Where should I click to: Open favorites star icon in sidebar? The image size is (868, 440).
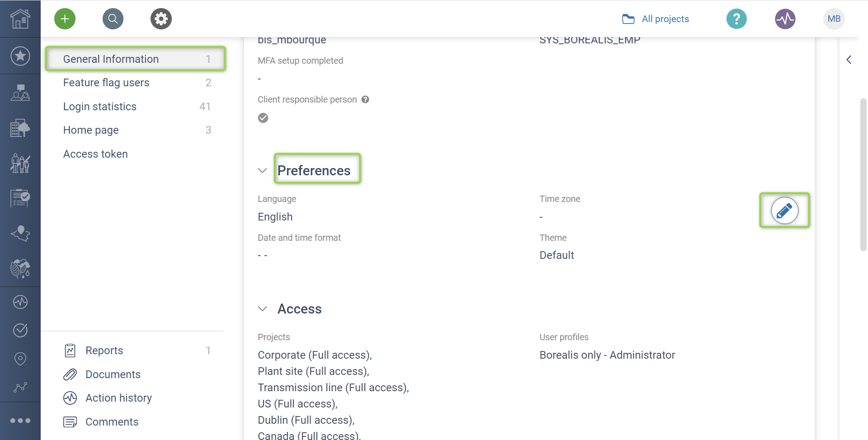click(20, 56)
